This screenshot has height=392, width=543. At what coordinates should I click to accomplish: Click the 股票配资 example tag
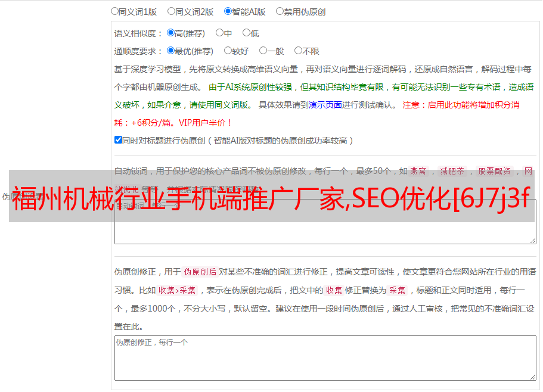tap(495, 171)
